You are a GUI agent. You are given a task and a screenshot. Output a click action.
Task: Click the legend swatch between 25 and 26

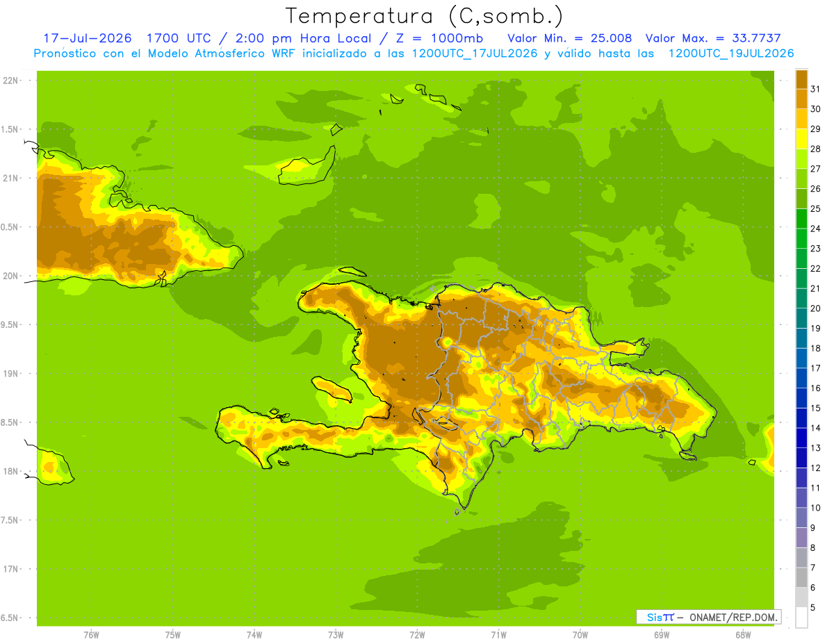pyautogui.click(x=801, y=199)
